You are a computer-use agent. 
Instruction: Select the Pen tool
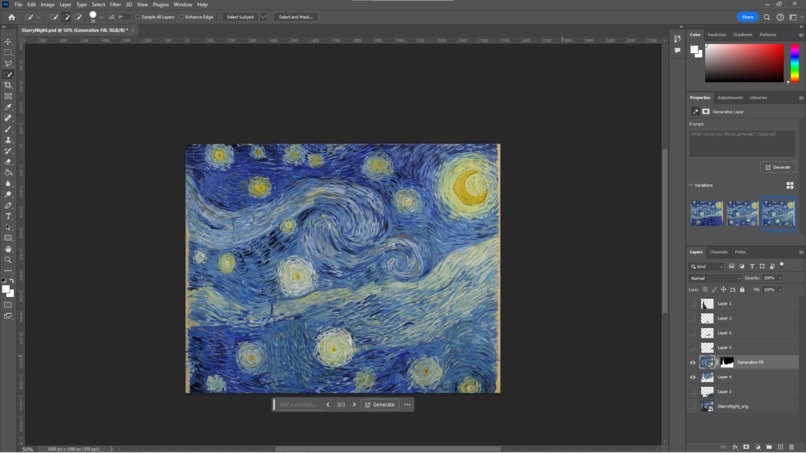click(8, 205)
